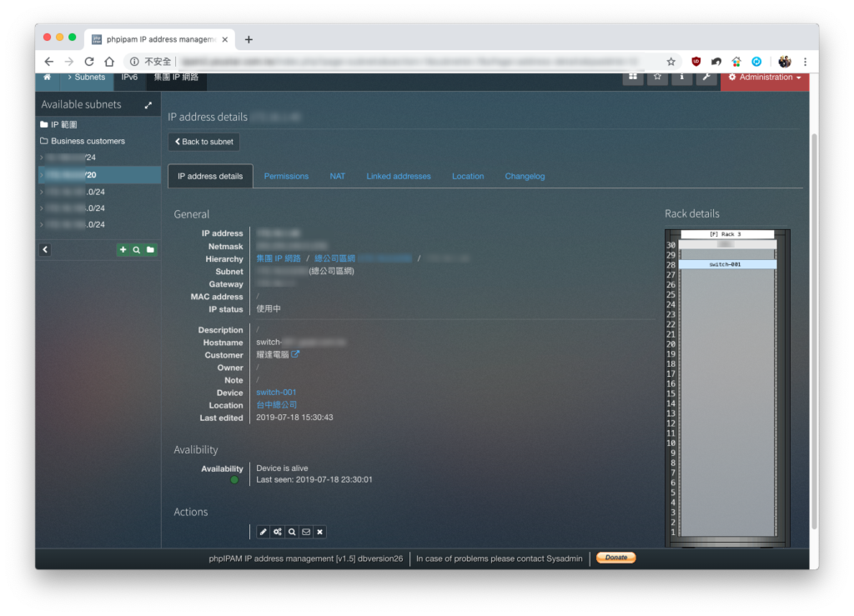The image size is (854, 616).
Task: Click the magnifier icon in Actions
Action: click(x=292, y=532)
